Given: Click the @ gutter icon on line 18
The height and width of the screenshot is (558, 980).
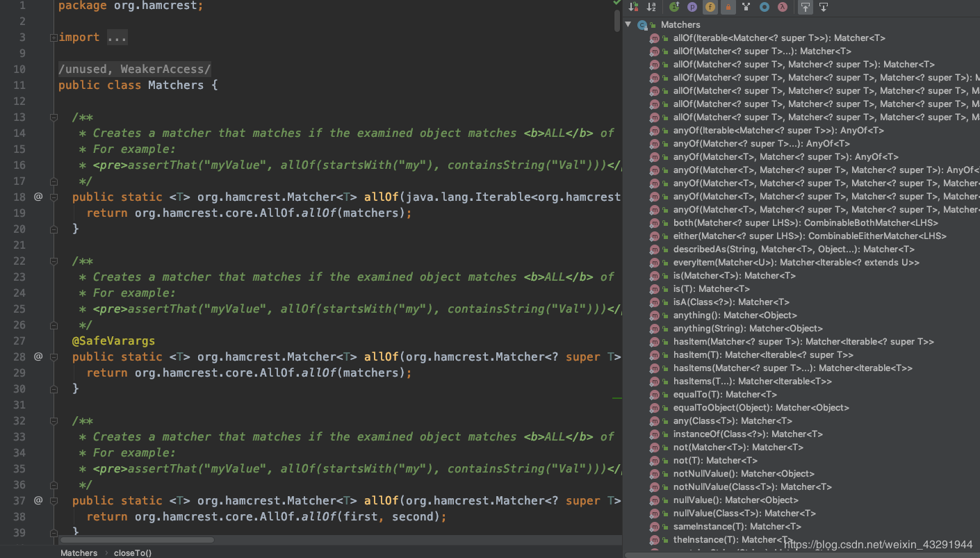Looking at the screenshot, I should click(x=38, y=197).
